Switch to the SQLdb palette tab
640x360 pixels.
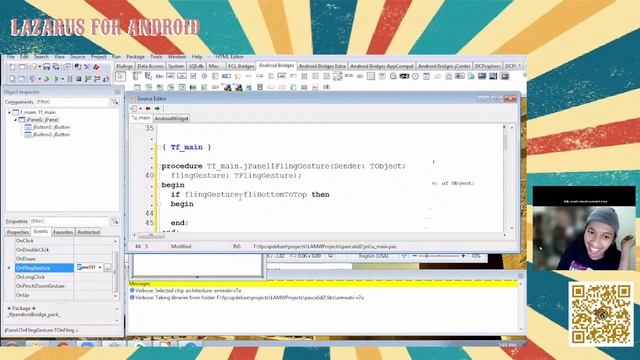tap(196, 66)
